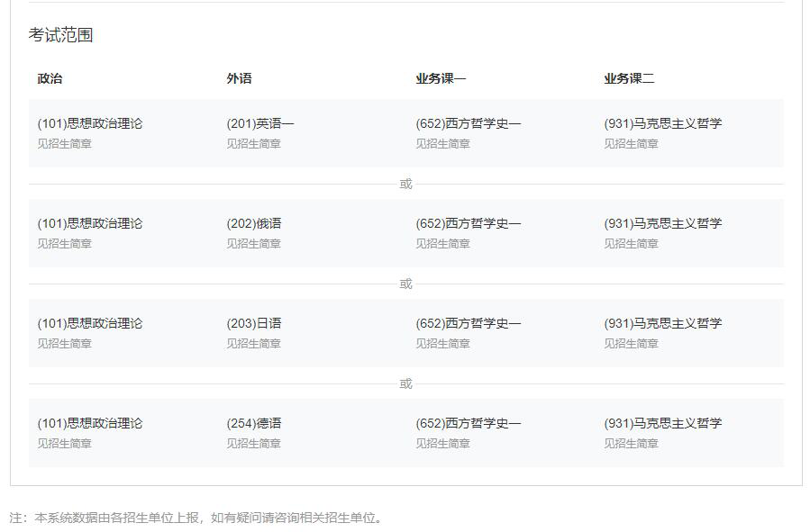This screenshot has width=810, height=532.
Task: Select the (254)德语 foreign language entry
Action: pos(254,423)
